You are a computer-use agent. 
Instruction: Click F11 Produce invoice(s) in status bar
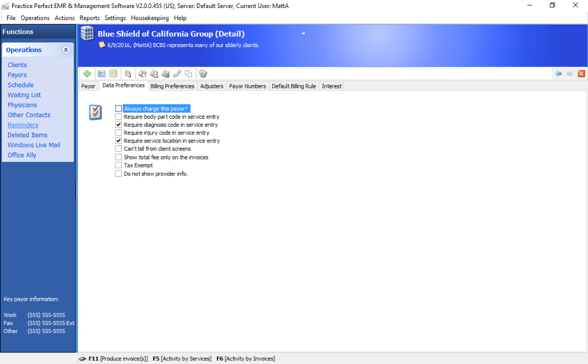click(x=118, y=359)
